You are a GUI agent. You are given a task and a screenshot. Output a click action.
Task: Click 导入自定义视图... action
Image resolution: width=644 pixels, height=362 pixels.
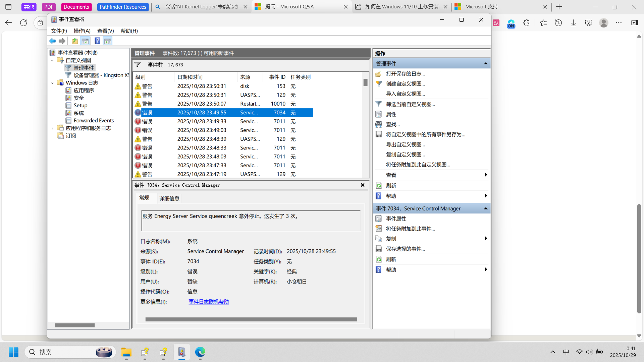[405, 94]
